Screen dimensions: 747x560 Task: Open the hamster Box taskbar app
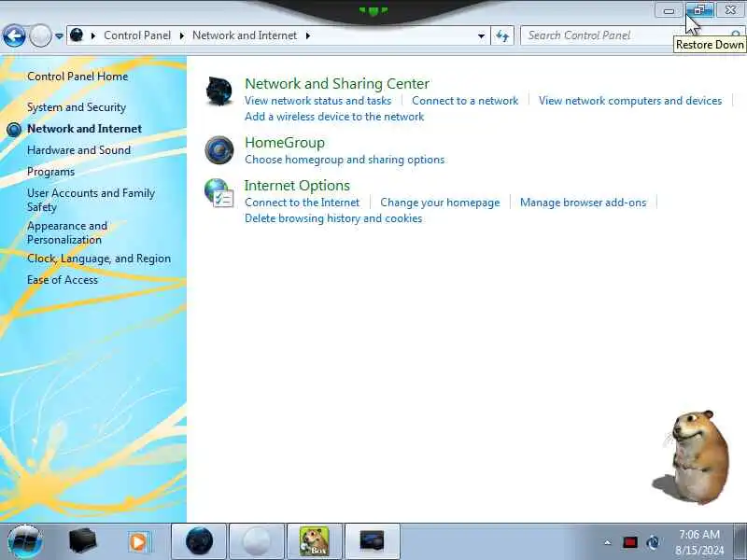click(x=315, y=541)
